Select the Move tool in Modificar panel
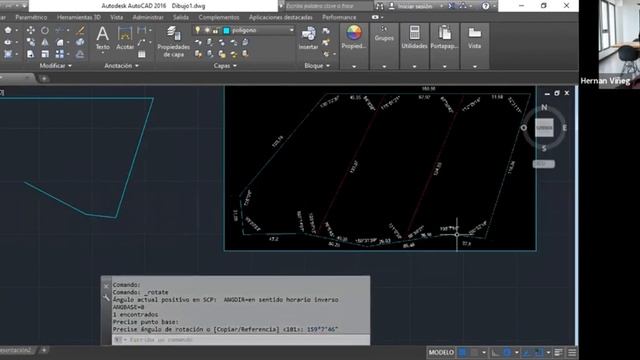The height and width of the screenshot is (360, 640). 31,30
